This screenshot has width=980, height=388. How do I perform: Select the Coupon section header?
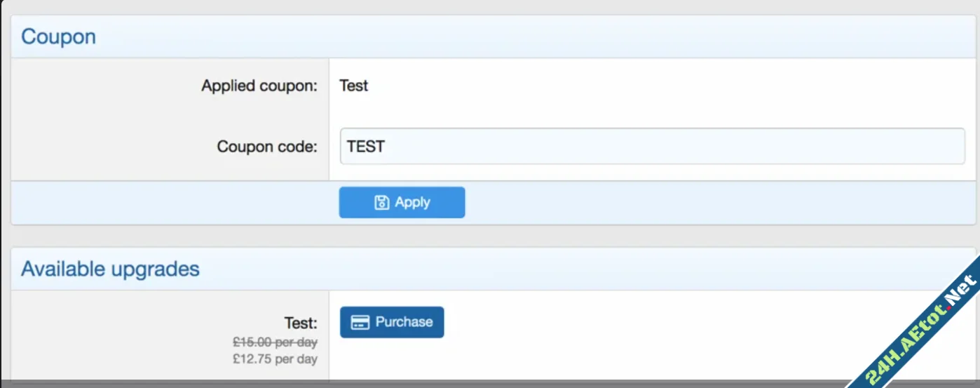point(59,36)
